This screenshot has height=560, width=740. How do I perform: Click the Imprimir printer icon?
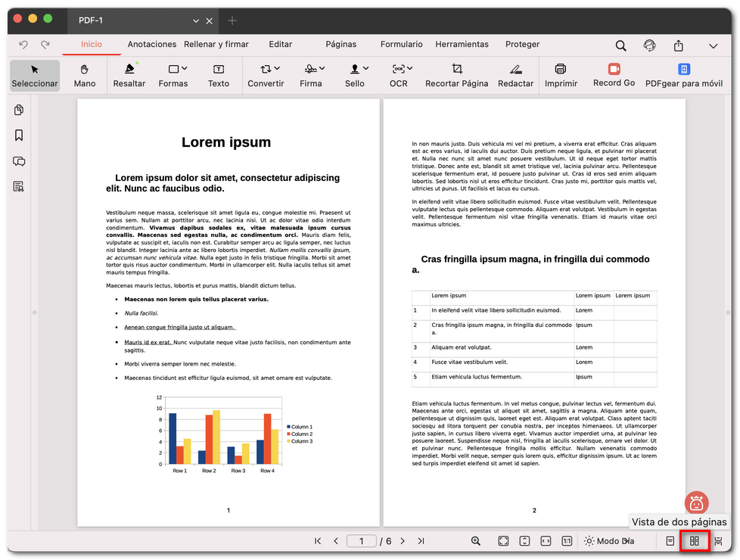(561, 69)
